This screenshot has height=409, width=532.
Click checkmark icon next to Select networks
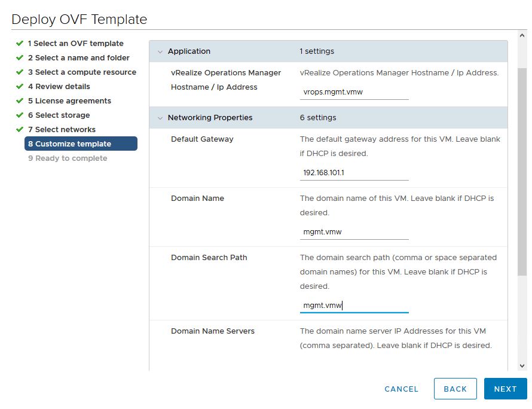[20, 130]
